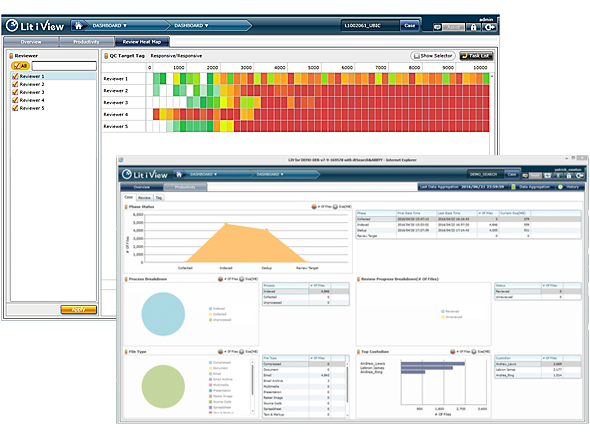Click the Reviewed row in Status table

click(537, 292)
